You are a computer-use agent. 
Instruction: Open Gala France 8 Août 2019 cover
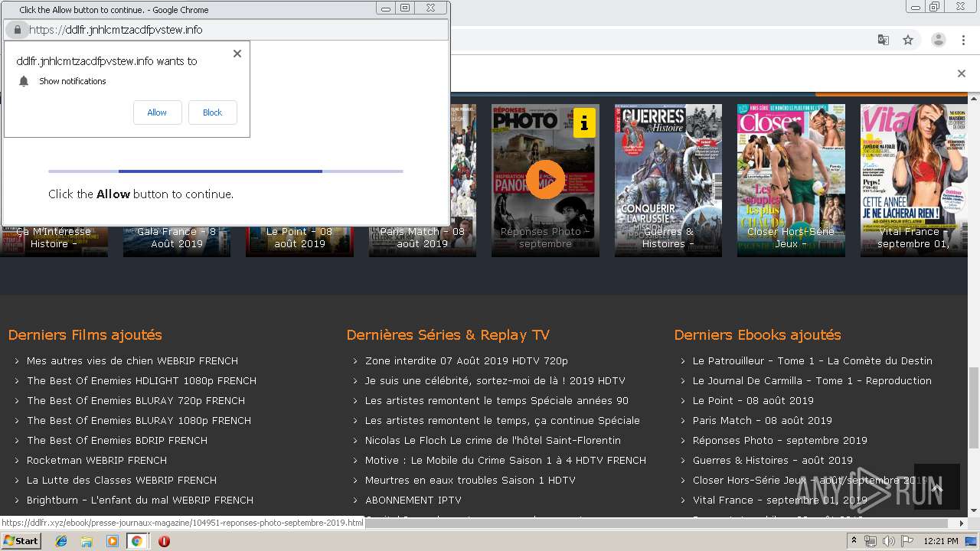(x=177, y=241)
